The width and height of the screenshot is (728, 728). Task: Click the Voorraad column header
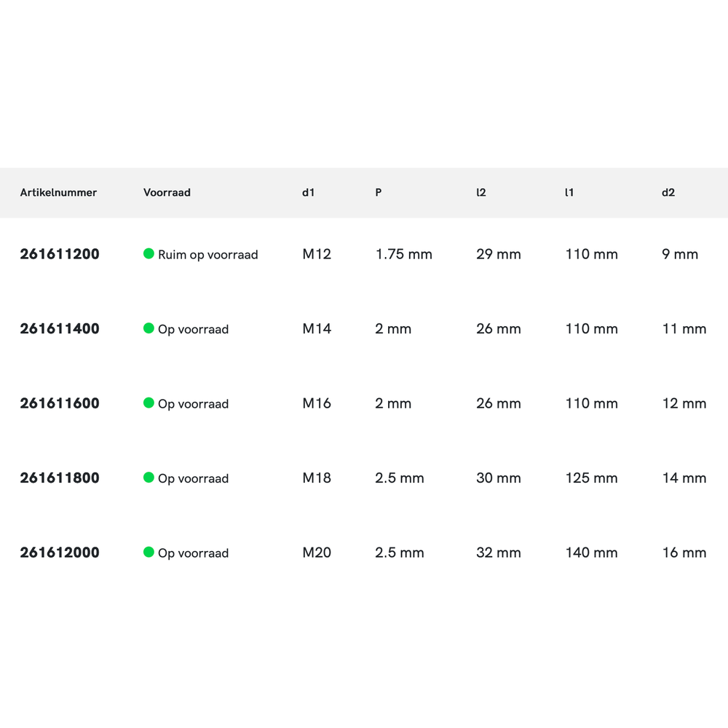(x=167, y=193)
